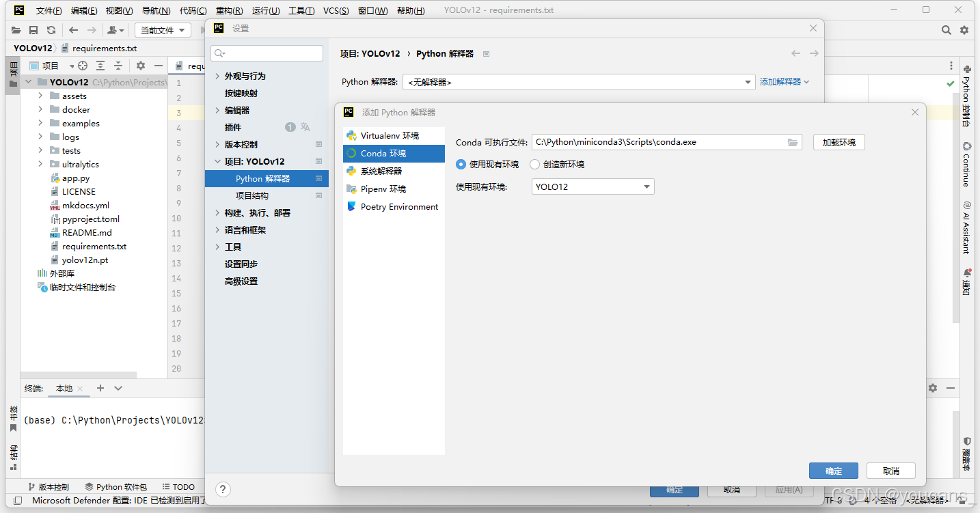Open Search Everywhere magnifier icon
980x513 pixels.
[947, 30]
